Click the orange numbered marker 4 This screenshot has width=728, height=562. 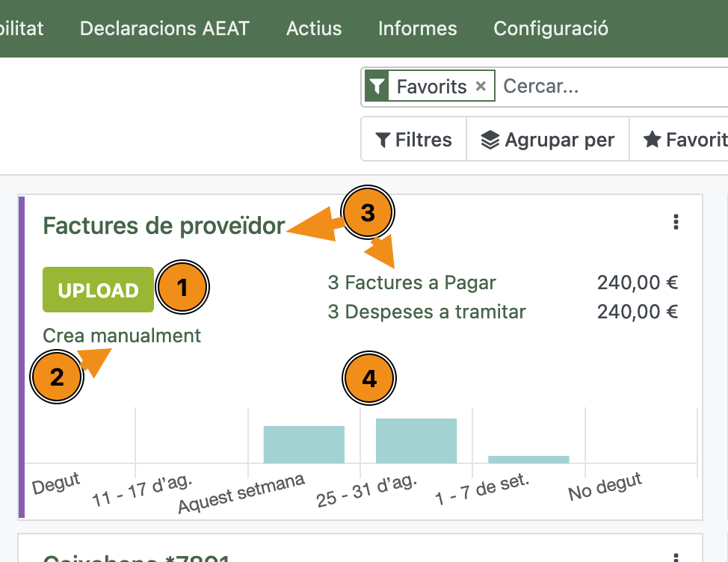[369, 379]
